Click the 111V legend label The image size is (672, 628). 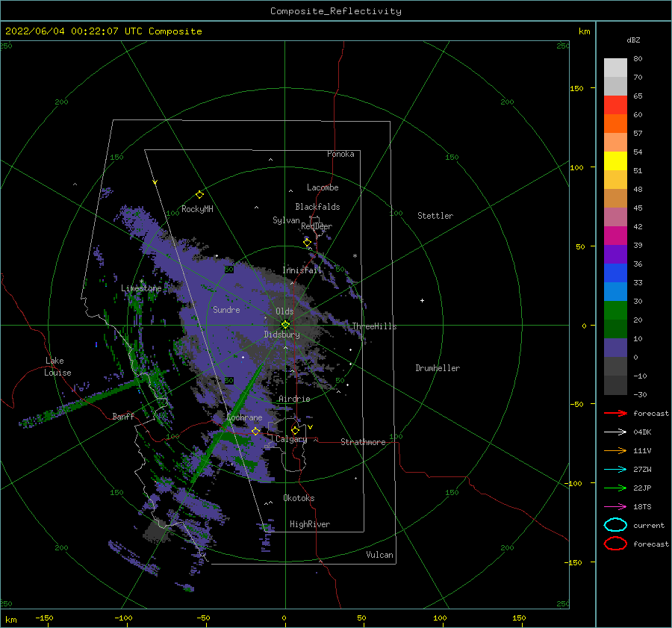[x=642, y=450]
